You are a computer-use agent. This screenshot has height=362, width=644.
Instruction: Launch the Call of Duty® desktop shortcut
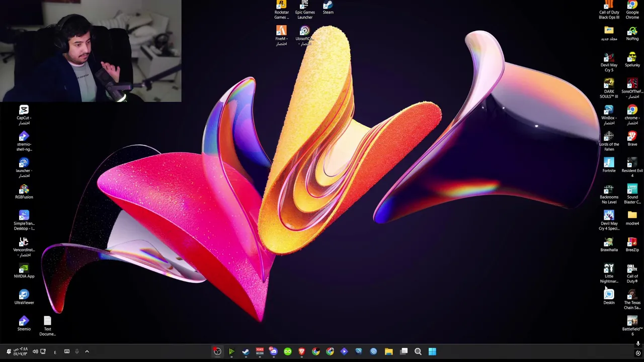pyautogui.click(x=632, y=274)
